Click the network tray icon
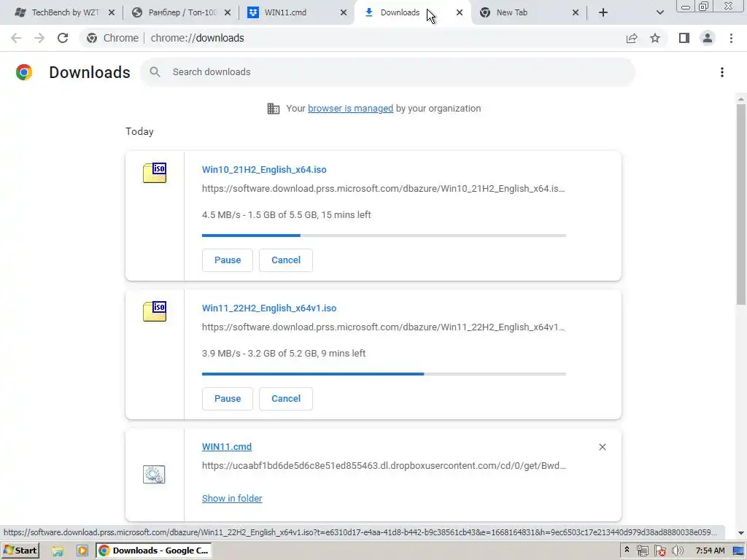The width and height of the screenshot is (747, 560). click(x=642, y=551)
